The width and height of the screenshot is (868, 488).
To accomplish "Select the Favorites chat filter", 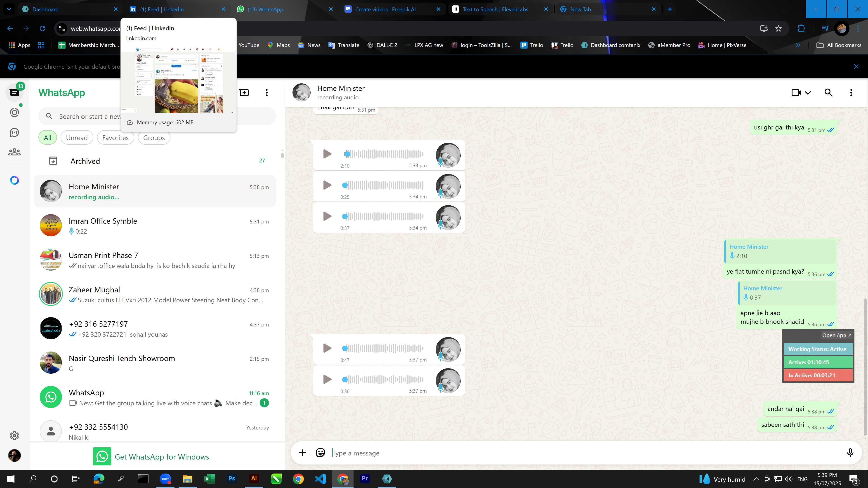I will (115, 138).
